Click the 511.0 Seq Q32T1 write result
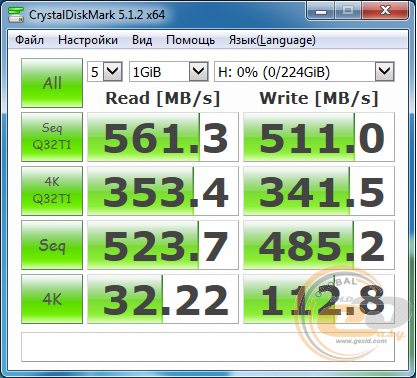This screenshot has width=417, height=378. point(319,137)
